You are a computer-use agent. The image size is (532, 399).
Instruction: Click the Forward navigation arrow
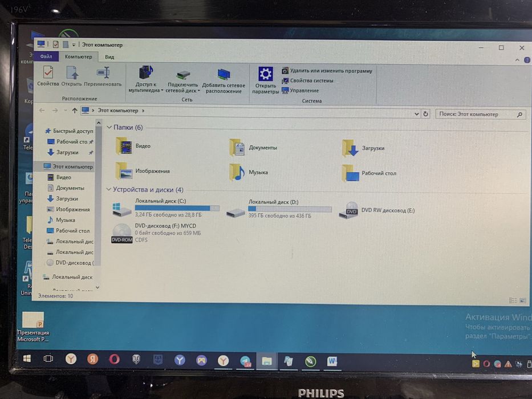click(55, 111)
